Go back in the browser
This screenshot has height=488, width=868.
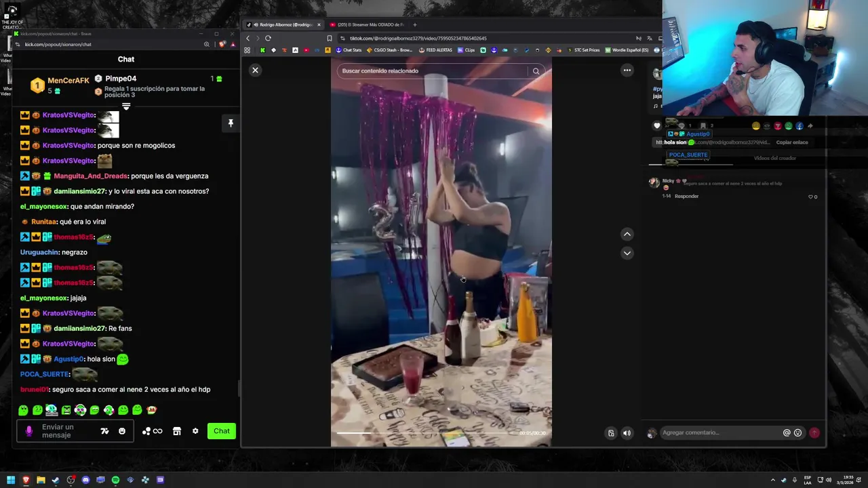click(248, 39)
